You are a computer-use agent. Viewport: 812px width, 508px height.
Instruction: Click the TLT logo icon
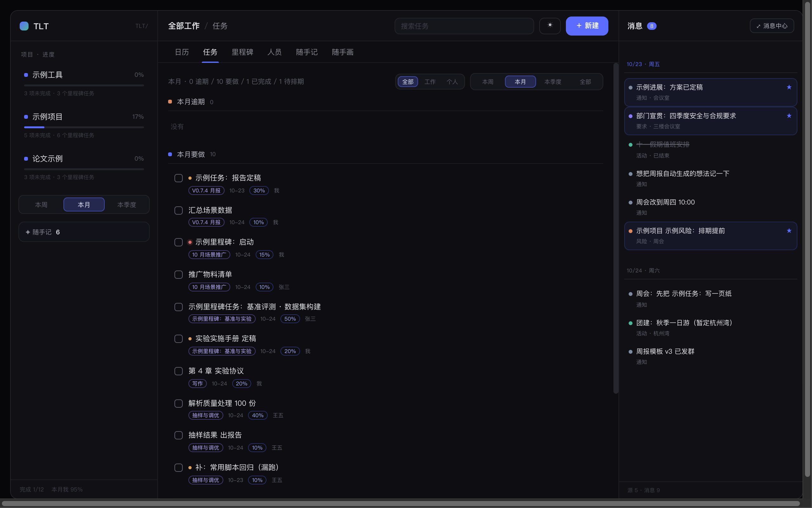[24, 26]
